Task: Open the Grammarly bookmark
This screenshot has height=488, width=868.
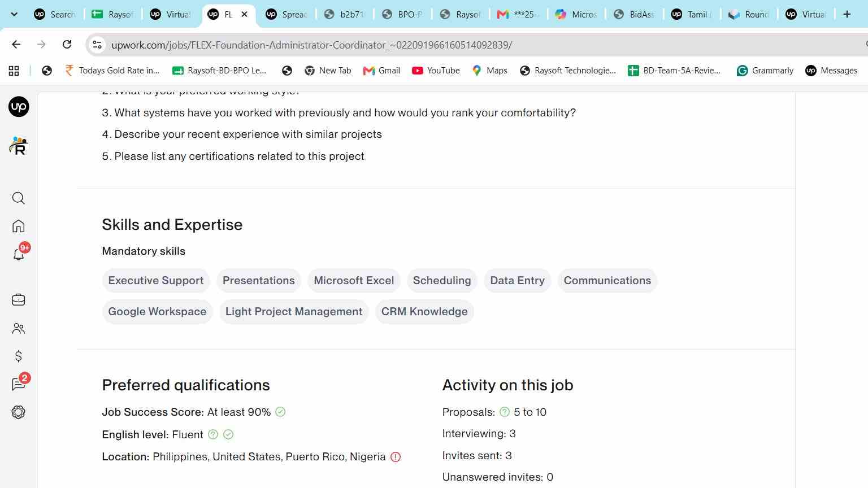Action: pyautogui.click(x=766, y=71)
